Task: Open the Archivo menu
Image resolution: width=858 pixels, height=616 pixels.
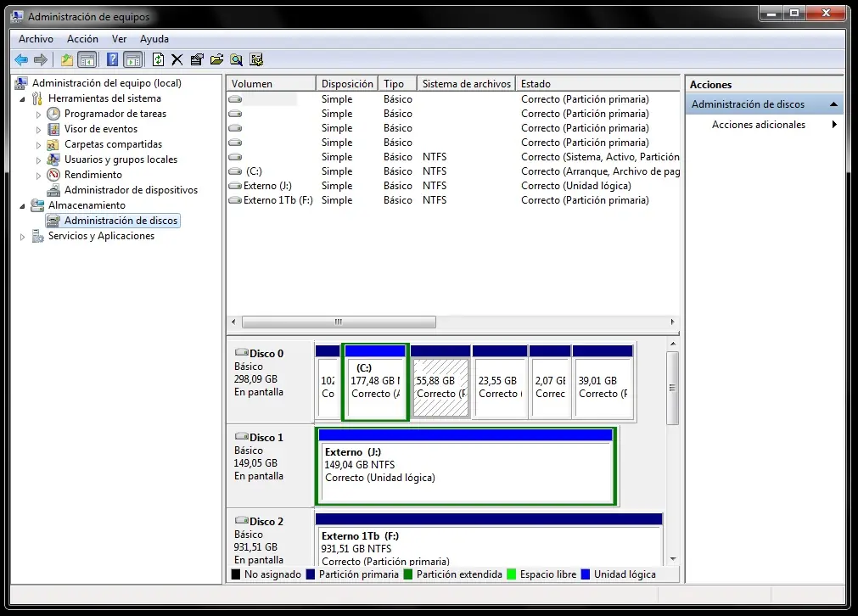Action: (x=36, y=39)
